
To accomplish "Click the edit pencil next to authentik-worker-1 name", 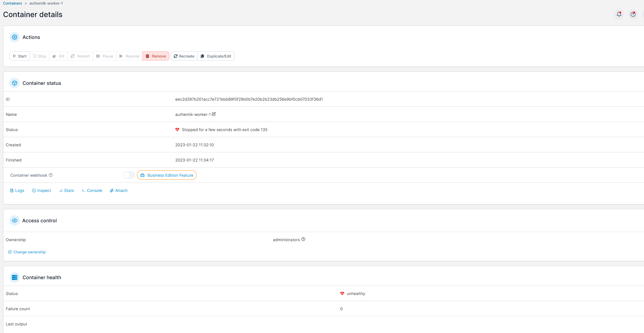I will (214, 114).
